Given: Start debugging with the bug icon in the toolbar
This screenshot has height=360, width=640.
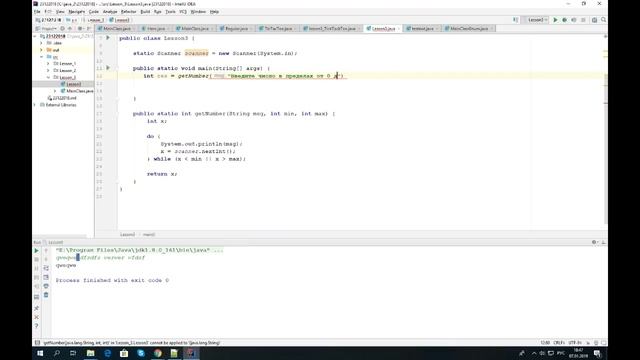Looking at the screenshot, I should tap(564, 20).
